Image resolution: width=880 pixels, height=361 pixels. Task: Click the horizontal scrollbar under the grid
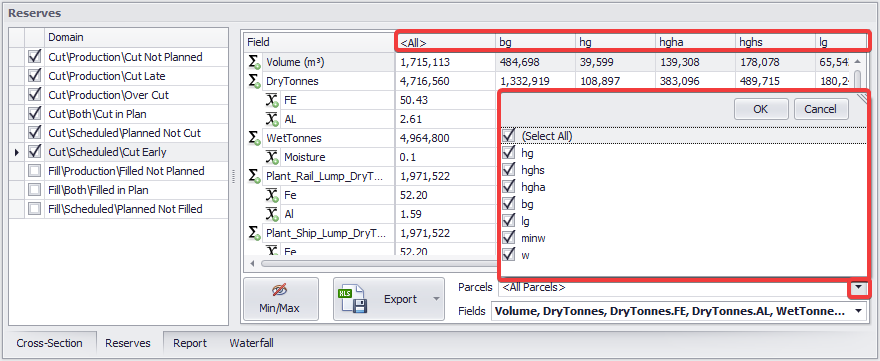point(375,263)
